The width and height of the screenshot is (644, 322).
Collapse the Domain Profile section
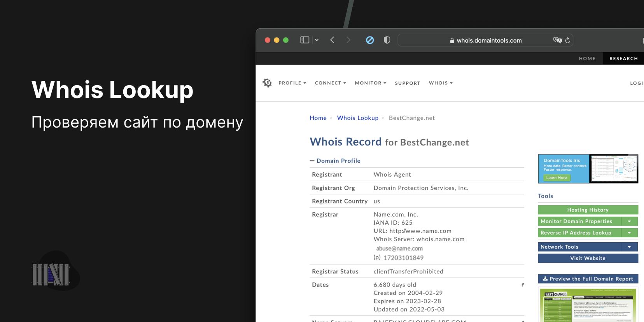click(x=335, y=161)
